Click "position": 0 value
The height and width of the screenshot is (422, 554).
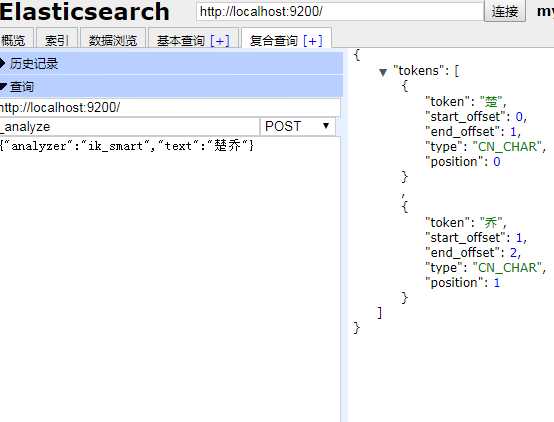(497, 162)
